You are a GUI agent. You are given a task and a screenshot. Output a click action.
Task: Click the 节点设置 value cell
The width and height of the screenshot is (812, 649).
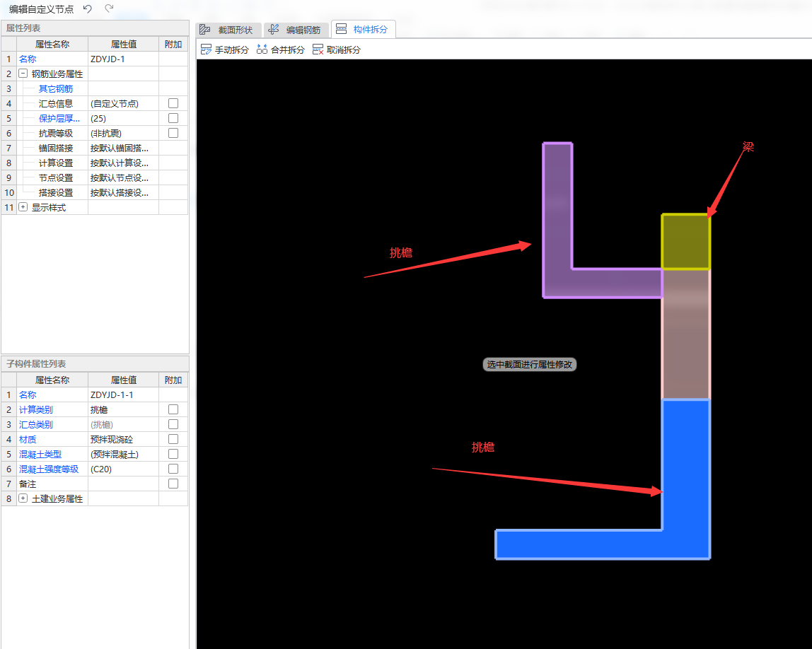tap(123, 178)
